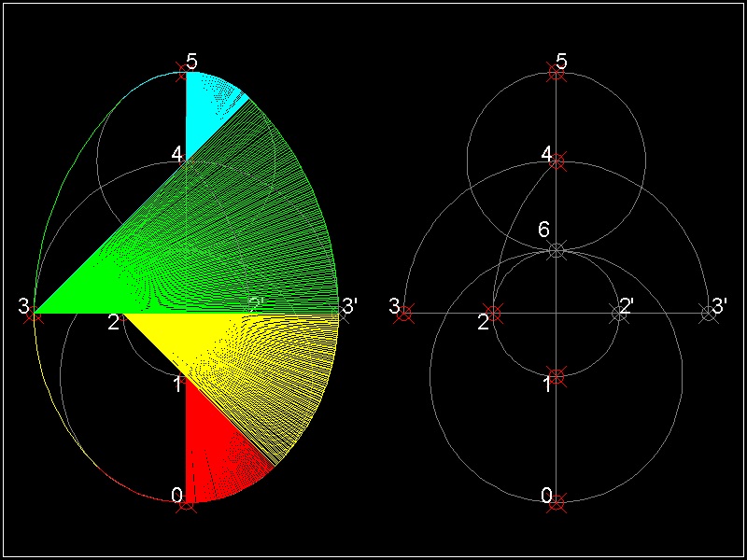The height and width of the screenshot is (560, 747).
Task: Click point 0 marker in right diagram
Action: tap(557, 502)
